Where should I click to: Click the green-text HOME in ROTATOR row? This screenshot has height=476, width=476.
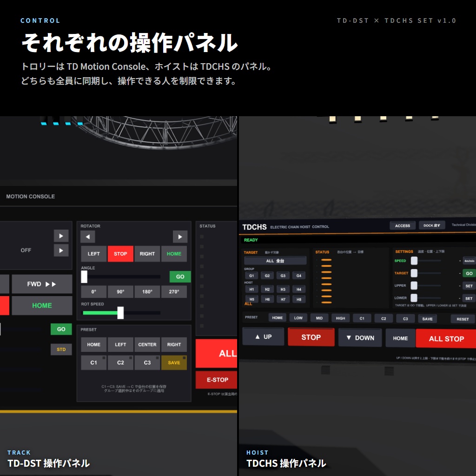[x=174, y=254]
